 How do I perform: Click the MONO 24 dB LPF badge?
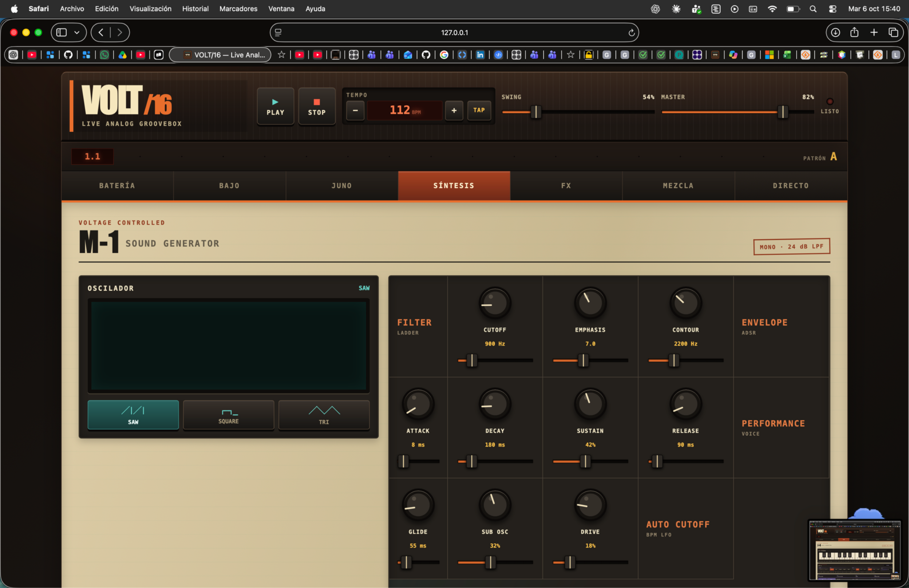[791, 247]
